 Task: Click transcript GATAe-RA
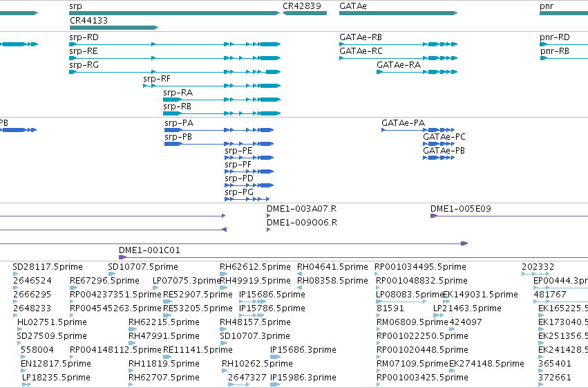(417, 72)
